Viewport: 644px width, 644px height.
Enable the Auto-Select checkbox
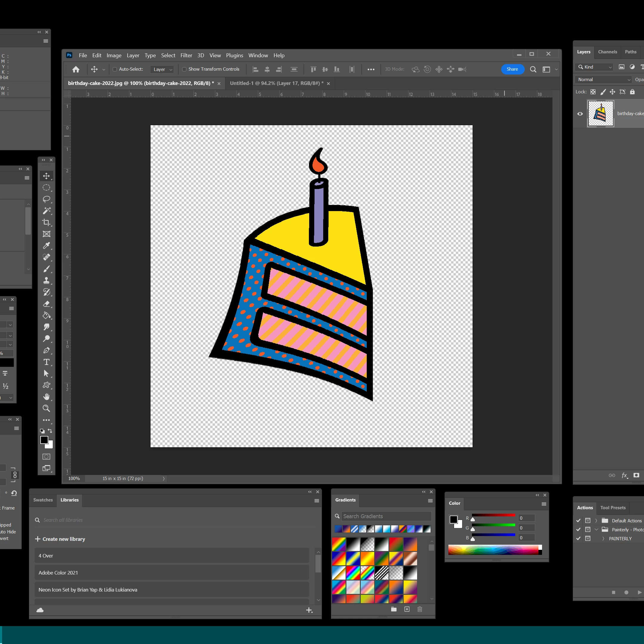115,69
